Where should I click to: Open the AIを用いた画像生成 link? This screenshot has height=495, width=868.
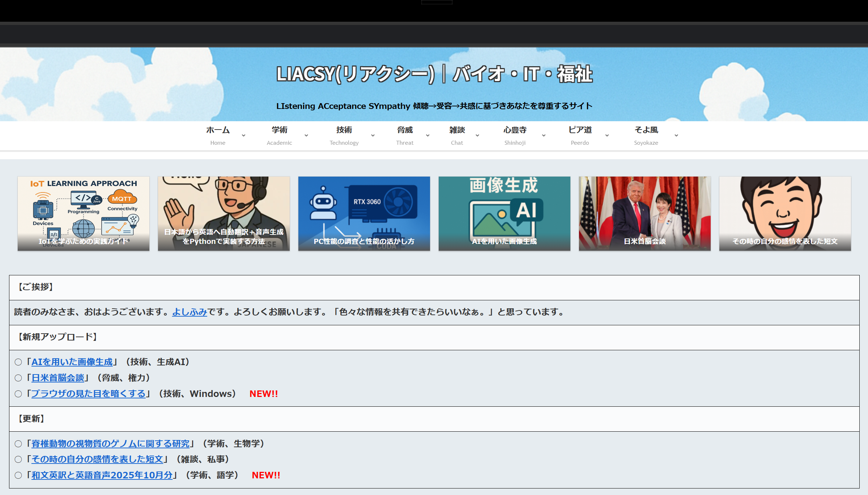click(72, 362)
